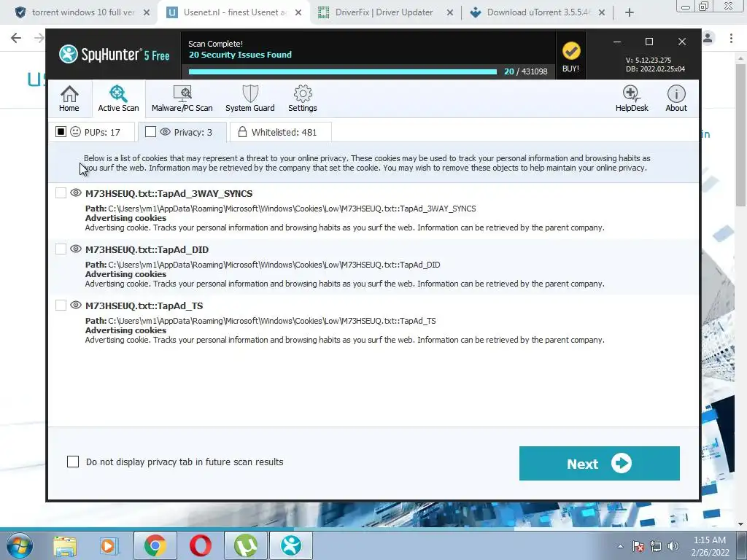
Task: Click eye icon beside TapAd_TS
Action: click(x=76, y=306)
